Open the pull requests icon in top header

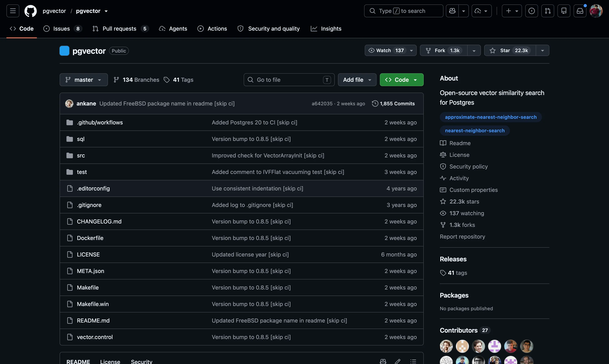[x=548, y=11]
